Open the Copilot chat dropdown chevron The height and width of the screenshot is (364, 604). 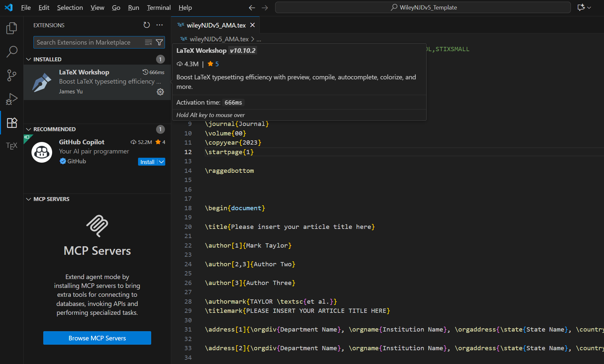click(x=589, y=8)
